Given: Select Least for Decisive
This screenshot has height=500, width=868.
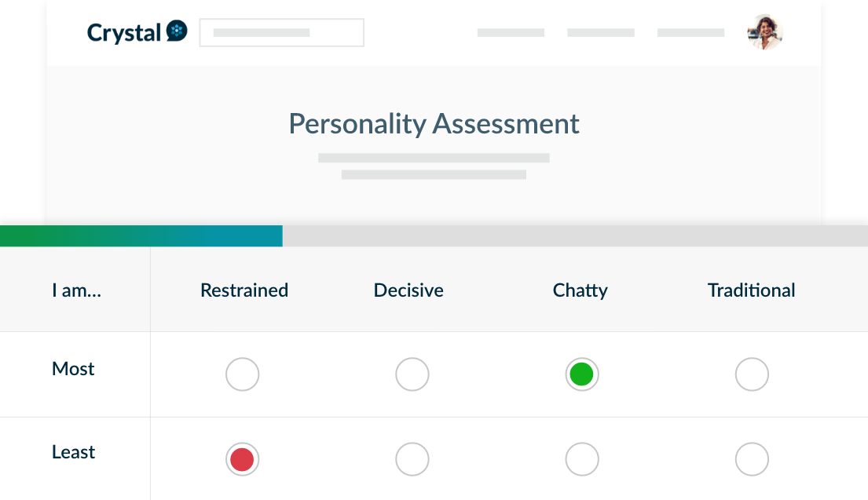Looking at the screenshot, I should pos(412,459).
